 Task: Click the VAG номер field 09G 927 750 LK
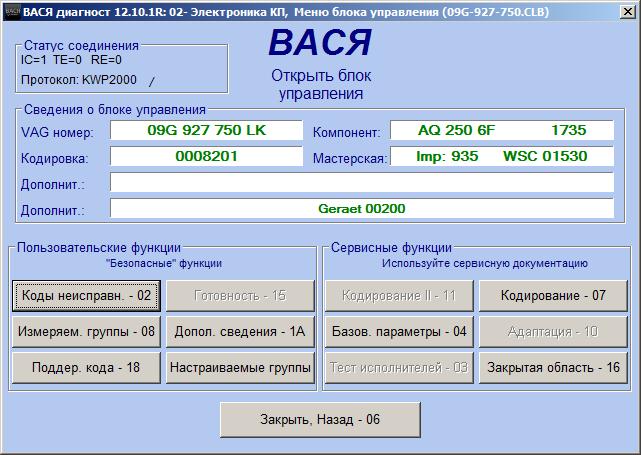[206, 130]
